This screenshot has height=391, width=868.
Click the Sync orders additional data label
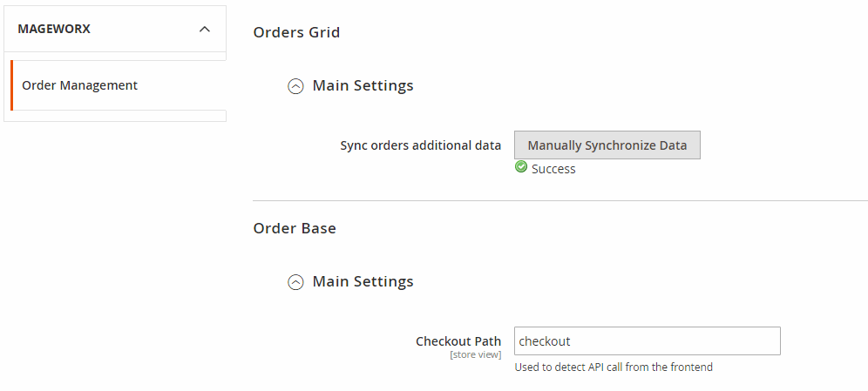click(421, 145)
